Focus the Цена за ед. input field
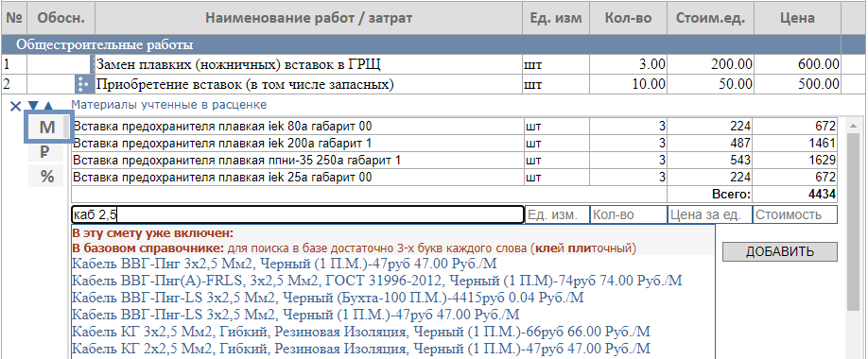The image size is (868, 359). coord(710,214)
